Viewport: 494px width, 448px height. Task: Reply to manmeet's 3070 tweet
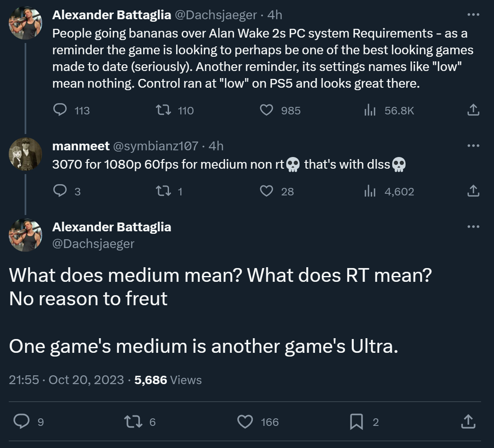tap(60, 191)
